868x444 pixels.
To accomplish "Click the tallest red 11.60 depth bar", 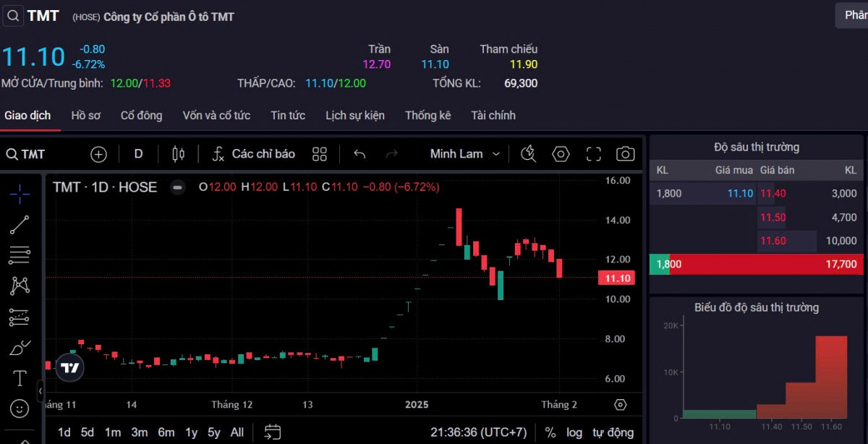I will pyautogui.click(x=830, y=377).
